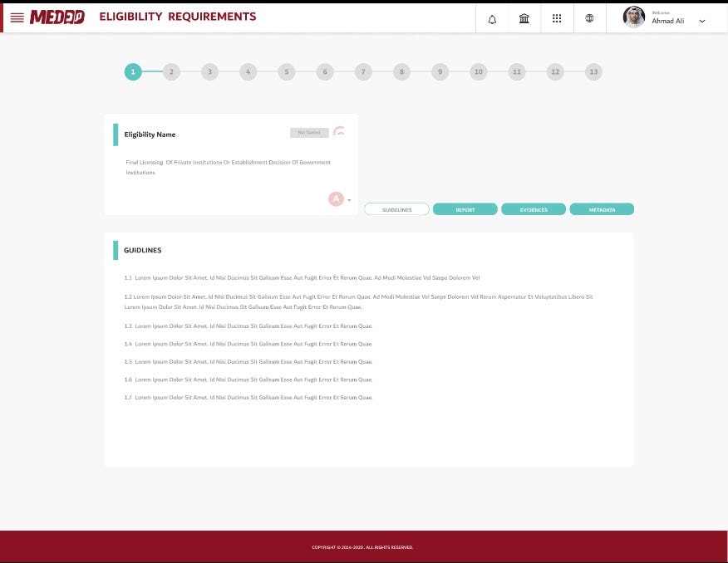This screenshot has width=728, height=563.
Task: Expand the chevron next to Welcome Ahmad Ali
Action: point(702,19)
